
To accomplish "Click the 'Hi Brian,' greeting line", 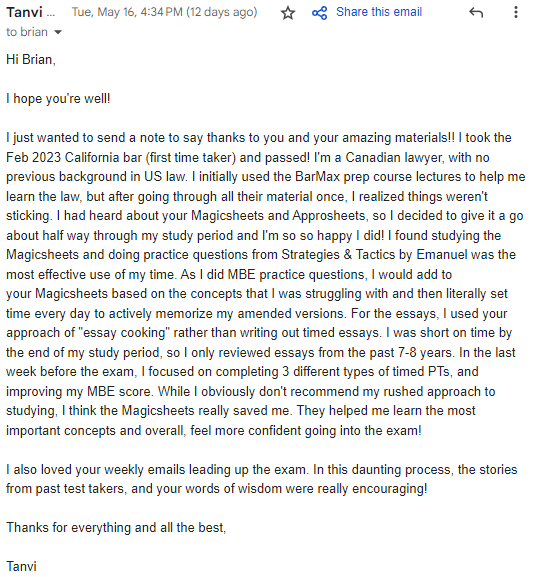I will (31, 60).
